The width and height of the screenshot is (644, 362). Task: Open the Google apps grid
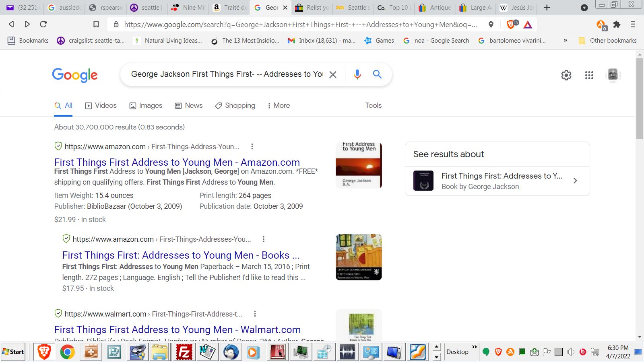[589, 75]
